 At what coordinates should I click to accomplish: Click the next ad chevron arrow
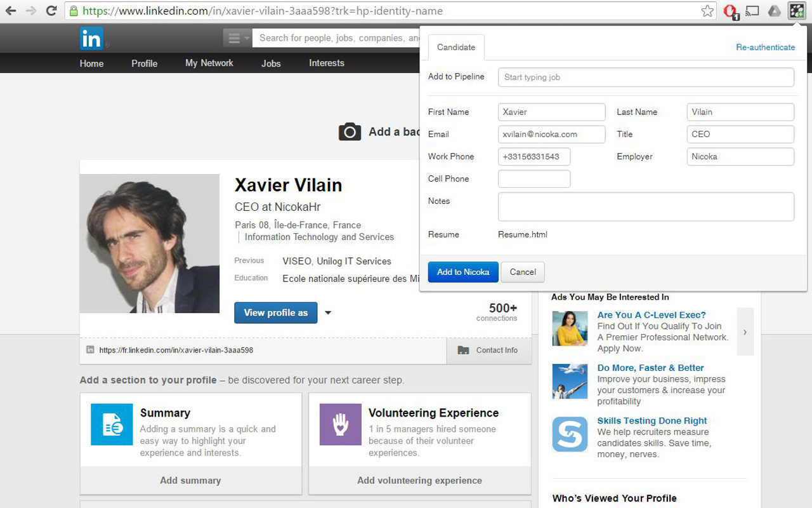[x=745, y=331]
